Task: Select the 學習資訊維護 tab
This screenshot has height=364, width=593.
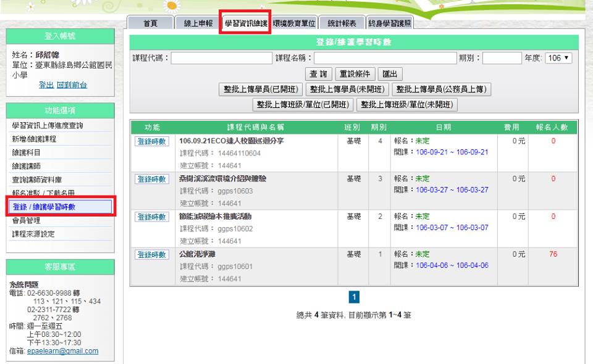Action: pyautogui.click(x=246, y=23)
